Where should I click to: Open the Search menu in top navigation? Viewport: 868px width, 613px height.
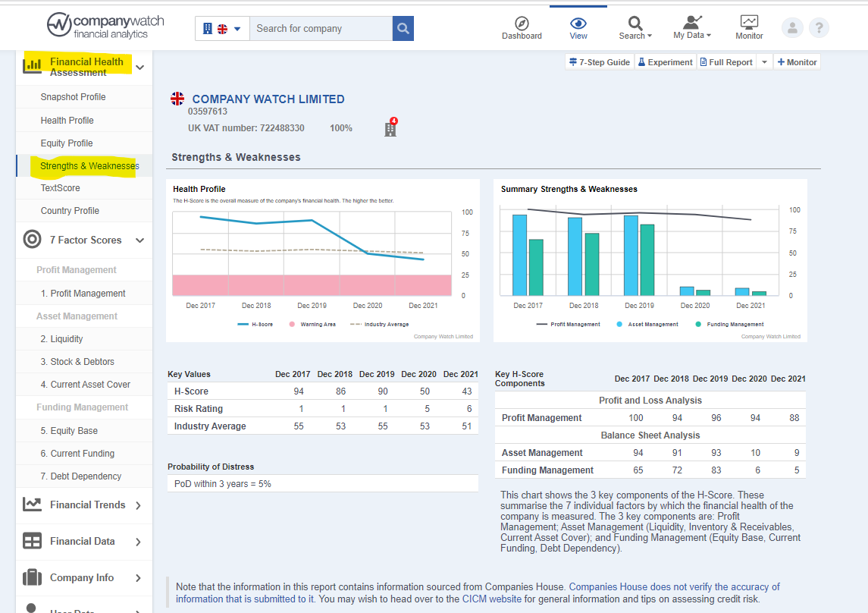[635, 27]
